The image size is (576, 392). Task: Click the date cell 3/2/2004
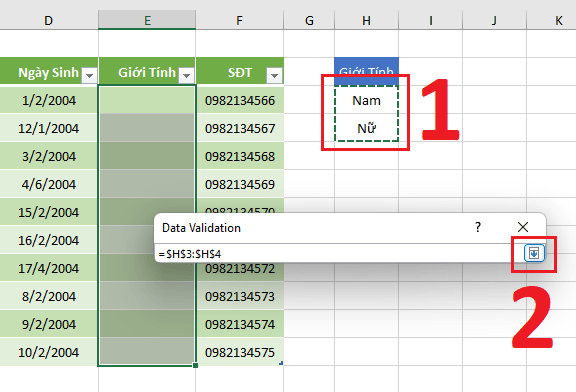tap(49, 156)
